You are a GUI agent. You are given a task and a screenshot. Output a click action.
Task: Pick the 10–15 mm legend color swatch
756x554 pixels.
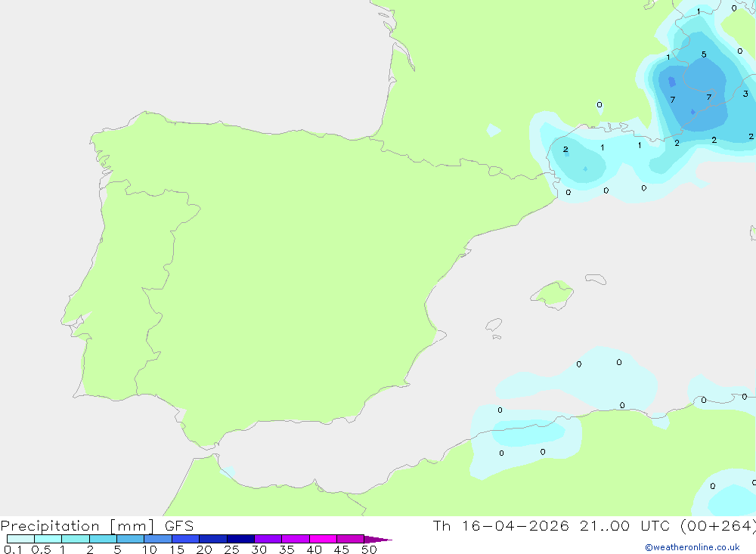(158, 539)
